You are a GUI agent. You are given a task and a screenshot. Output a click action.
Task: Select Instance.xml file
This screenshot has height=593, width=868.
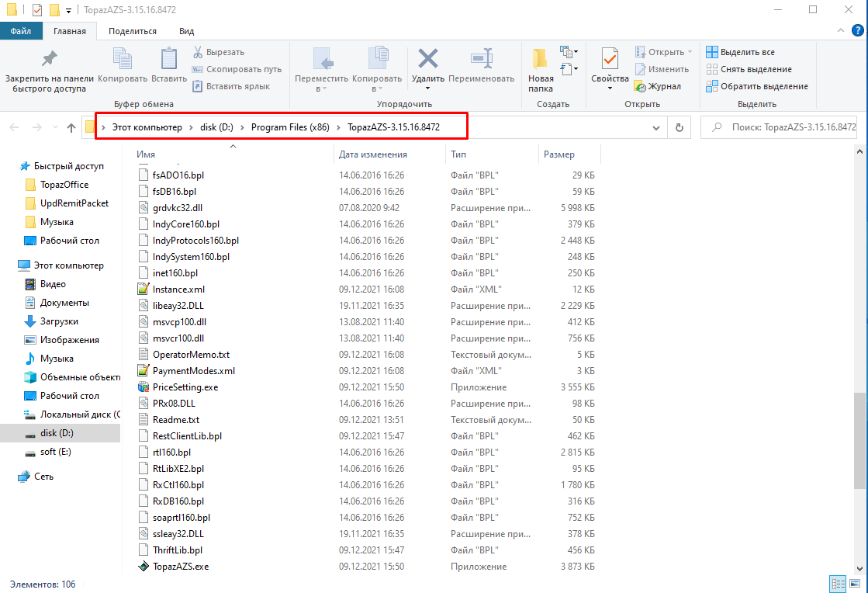178,290
